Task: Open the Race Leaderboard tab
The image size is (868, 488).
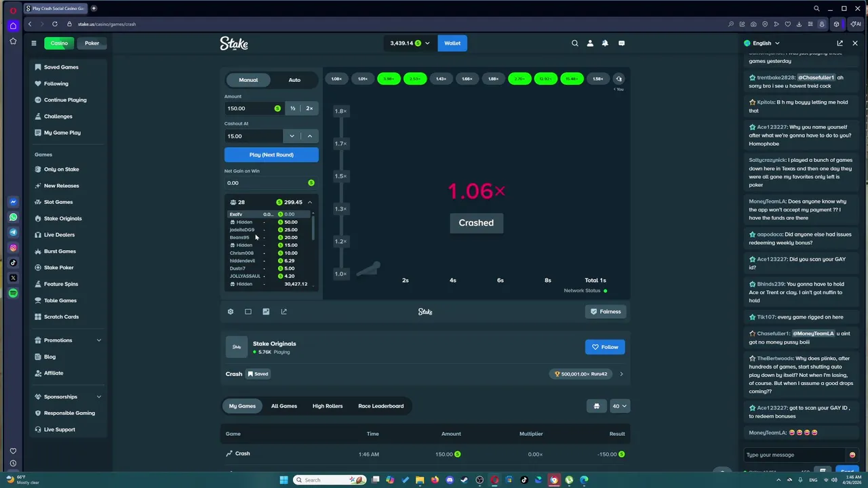Action: pyautogui.click(x=381, y=406)
